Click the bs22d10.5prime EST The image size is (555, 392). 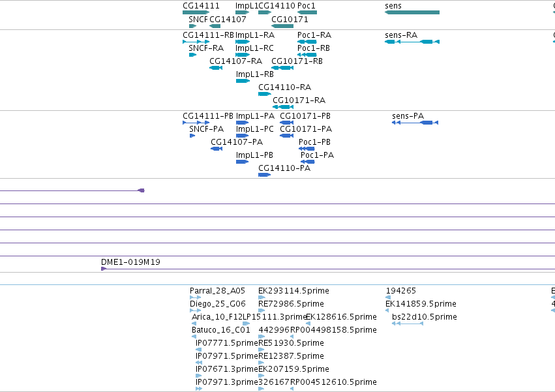[x=408, y=324]
